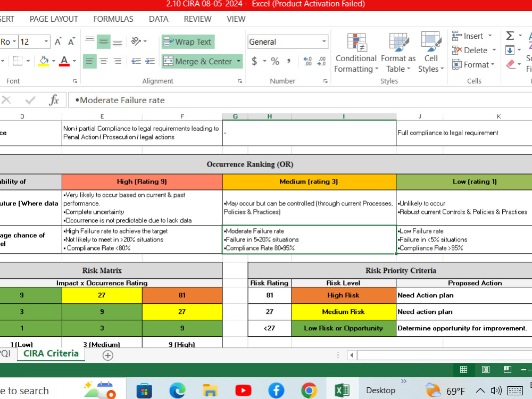This screenshot has height=399, width=532.
Task: Align text to the right
Action: pyautogui.click(x=118, y=61)
